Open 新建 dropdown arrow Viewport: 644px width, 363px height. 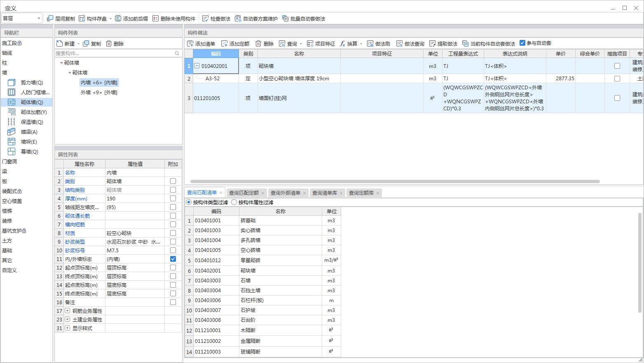point(78,44)
